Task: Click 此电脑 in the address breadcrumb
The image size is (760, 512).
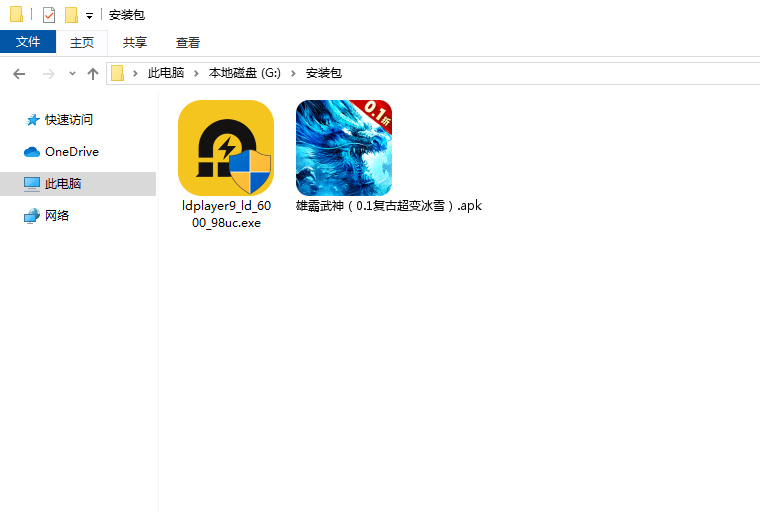Action: [166, 73]
